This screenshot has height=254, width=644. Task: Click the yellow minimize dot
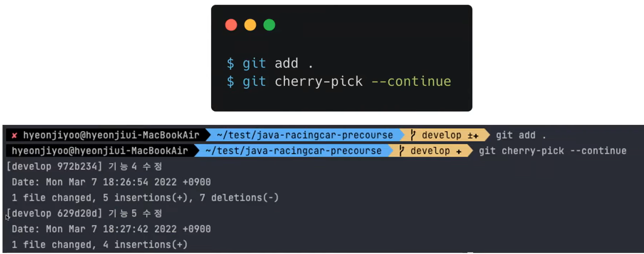[250, 25]
